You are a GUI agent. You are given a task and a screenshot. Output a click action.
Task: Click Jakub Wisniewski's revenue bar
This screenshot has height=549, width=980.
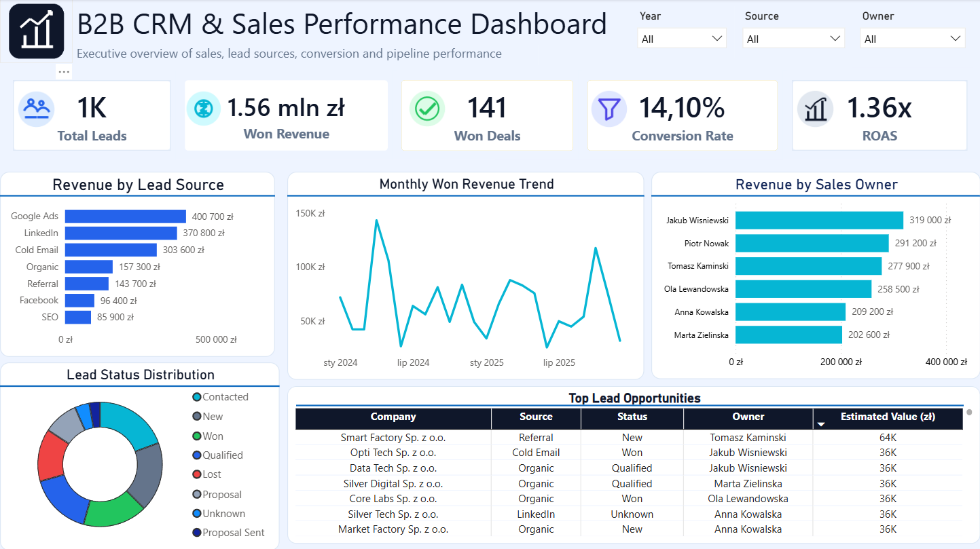[x=819, y=221]
